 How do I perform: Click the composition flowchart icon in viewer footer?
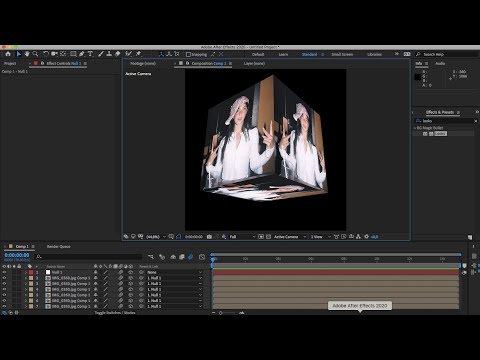[358, 237]
